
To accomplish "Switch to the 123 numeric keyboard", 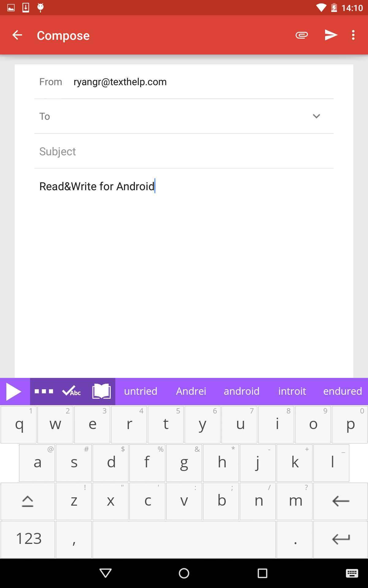I will [28, 540].
